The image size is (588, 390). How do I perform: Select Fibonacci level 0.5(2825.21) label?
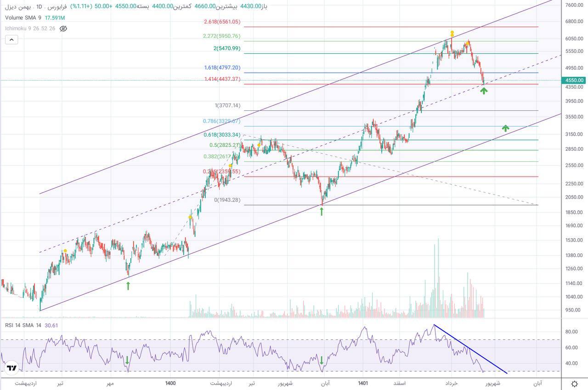[x=225, y=145]
